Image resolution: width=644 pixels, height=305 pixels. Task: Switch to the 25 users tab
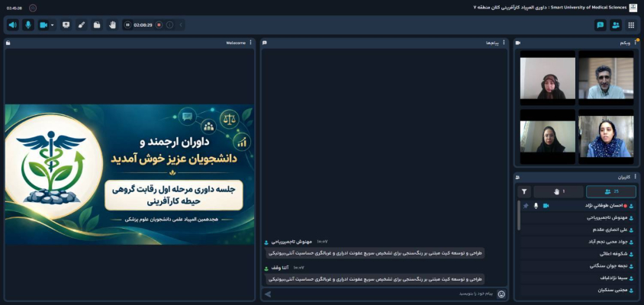[x=611, y=191]
